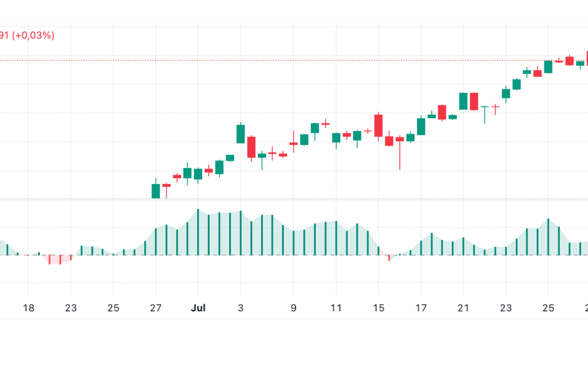Select the 15 date label on time axis
Viewport: 588px width, 368px height.
pyautogui.click(x=378, y=309)
